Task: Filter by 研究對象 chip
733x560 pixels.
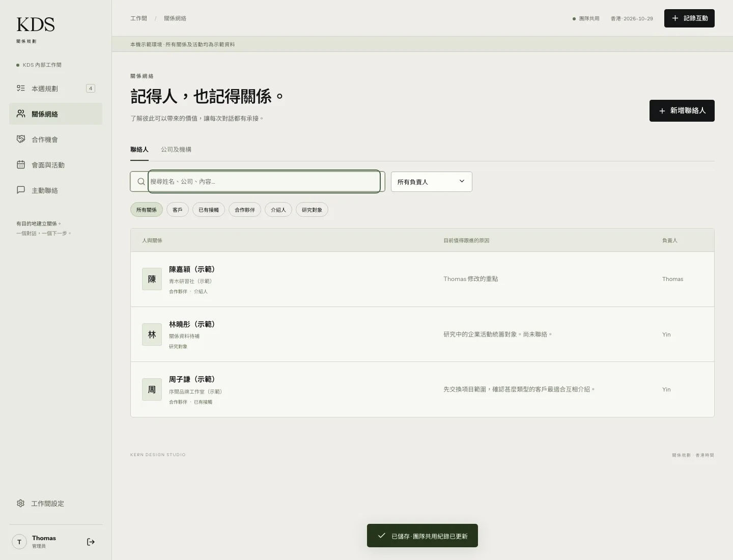Action: (x=312, y=210)
